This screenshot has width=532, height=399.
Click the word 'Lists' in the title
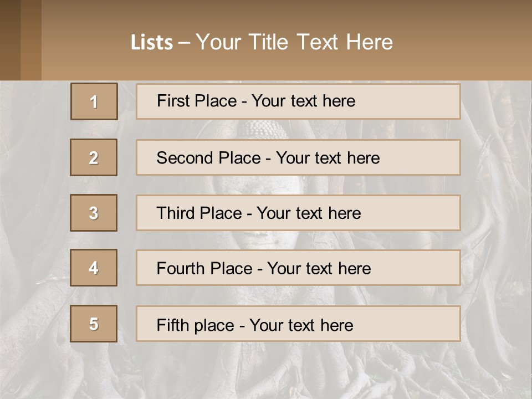coord(151,43)
